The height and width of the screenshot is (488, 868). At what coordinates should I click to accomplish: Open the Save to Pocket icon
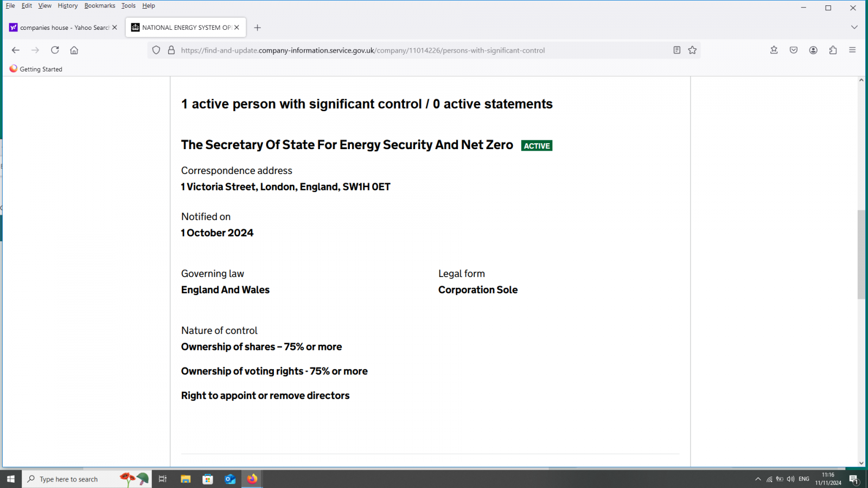(x=794, y=50)
